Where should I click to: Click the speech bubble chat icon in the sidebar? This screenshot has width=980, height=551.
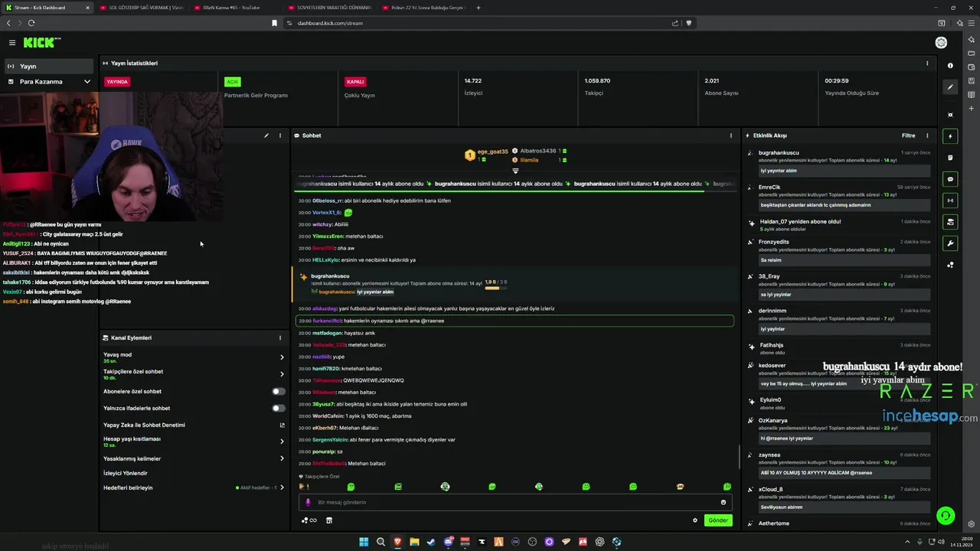[950, 179]
